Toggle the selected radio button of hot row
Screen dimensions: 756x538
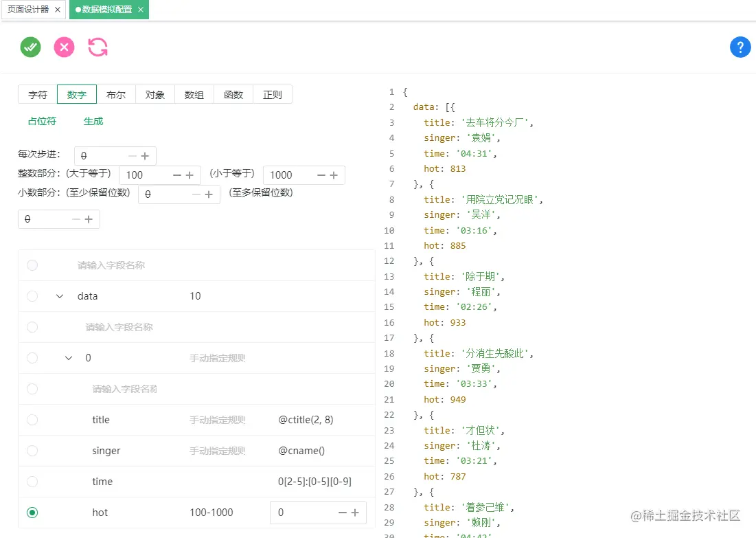tap(32, 512)
